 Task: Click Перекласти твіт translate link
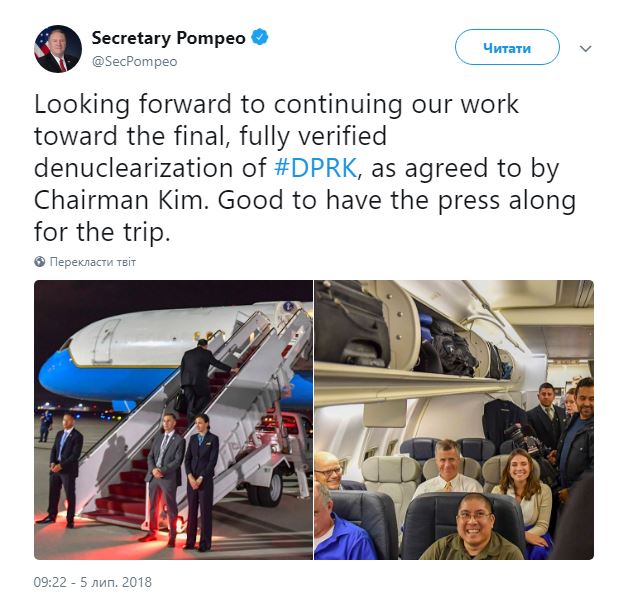click(93, 262)
